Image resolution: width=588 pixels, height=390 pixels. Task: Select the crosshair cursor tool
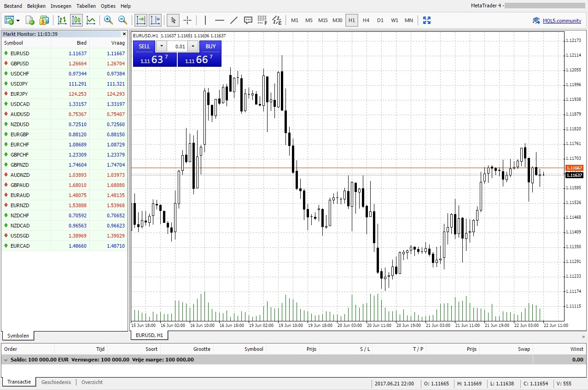point(187,20)
